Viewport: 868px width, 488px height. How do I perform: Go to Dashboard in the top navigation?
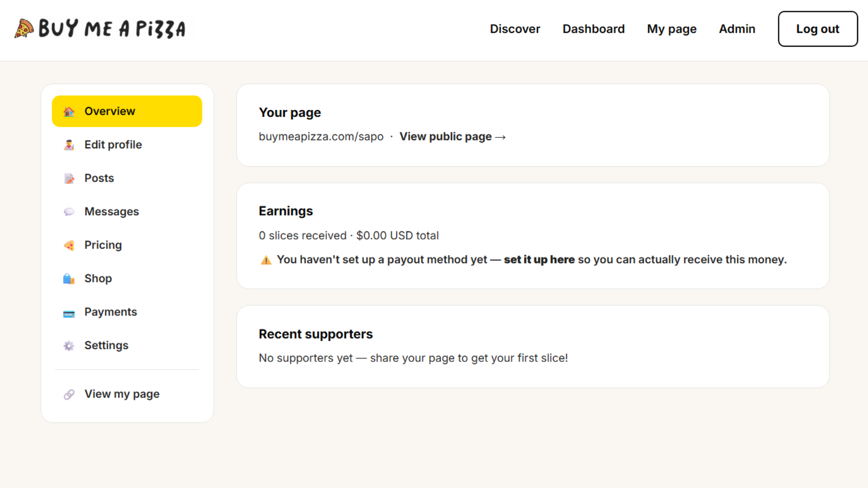coord(594,29)
